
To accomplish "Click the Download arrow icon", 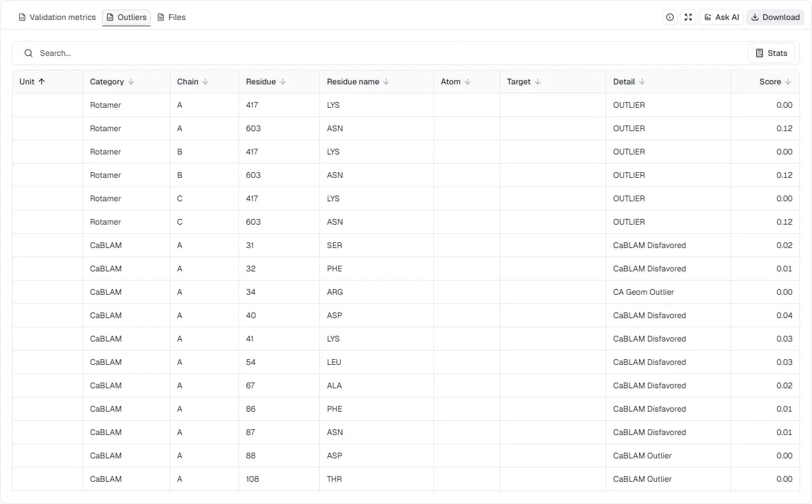I will pos(755,17).
